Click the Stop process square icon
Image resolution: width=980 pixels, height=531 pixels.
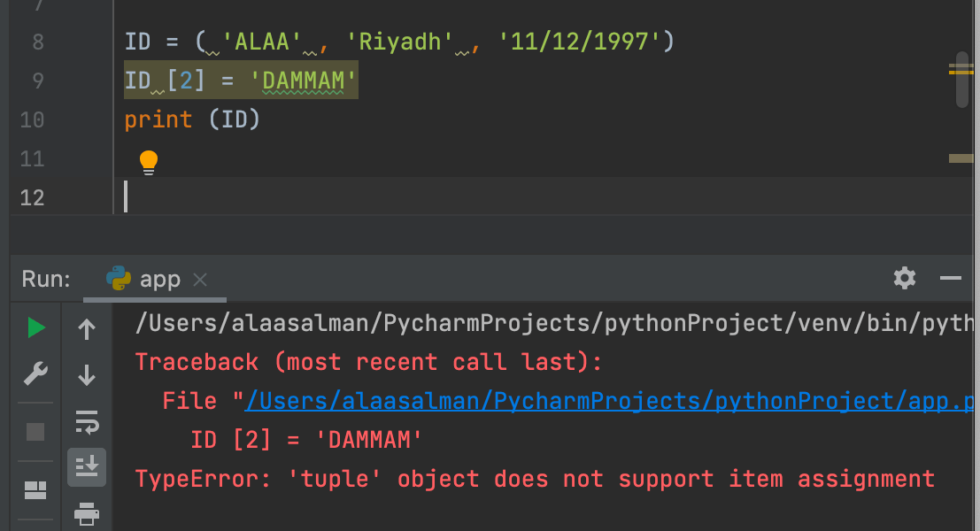click(x=35, y=432)
